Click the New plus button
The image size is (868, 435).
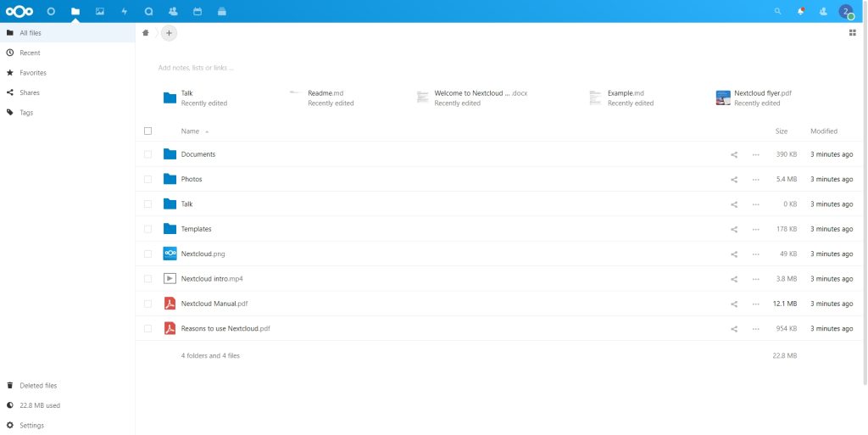click(x=169, y=33)
